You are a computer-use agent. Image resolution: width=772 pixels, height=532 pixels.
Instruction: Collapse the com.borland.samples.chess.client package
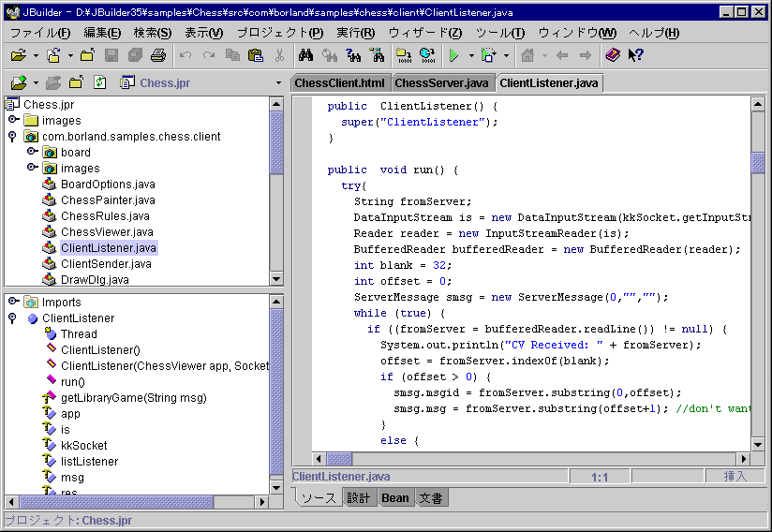pos(12,137)
